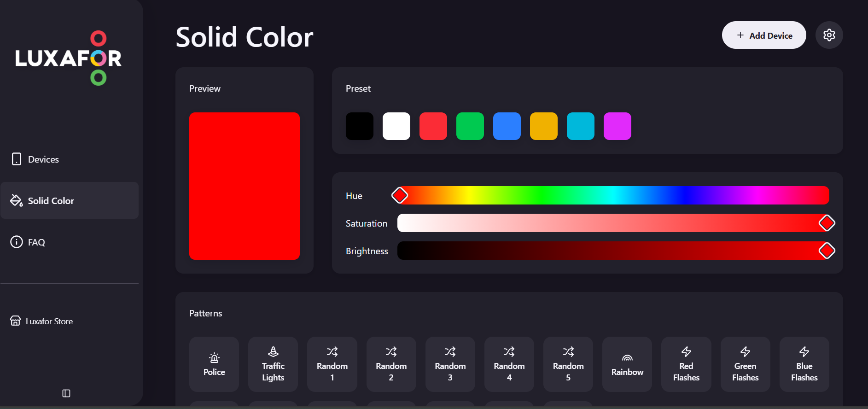Set the color to white preset

coord(396,126)
